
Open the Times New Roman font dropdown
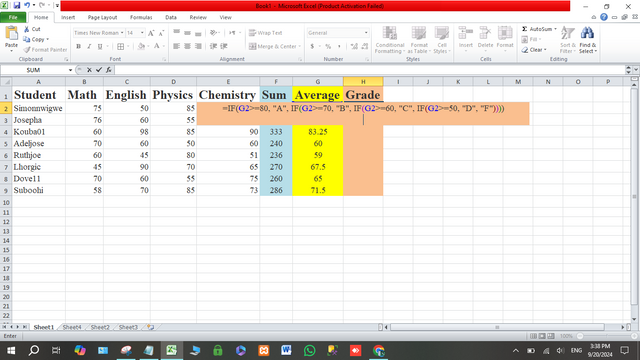pyautogui.click(x=122, y=33)
